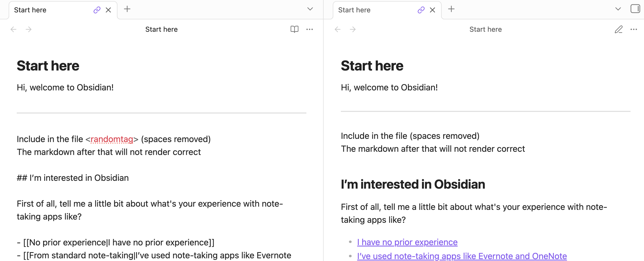Navigate forward in left pane

29,29
